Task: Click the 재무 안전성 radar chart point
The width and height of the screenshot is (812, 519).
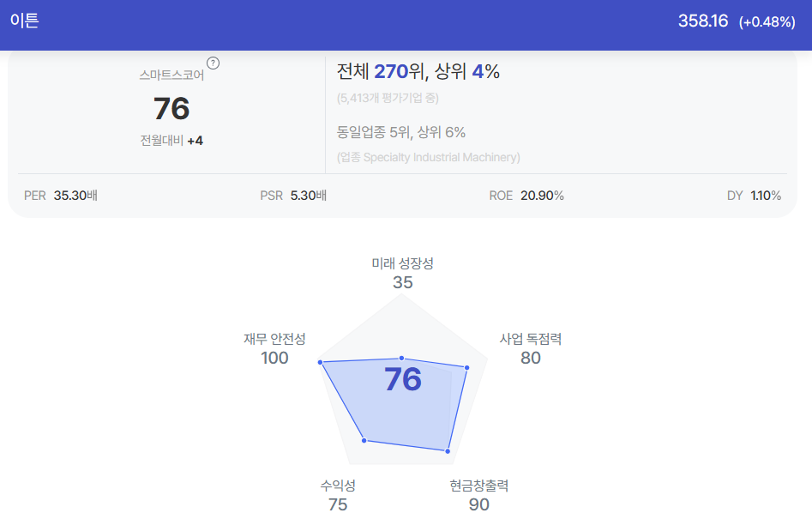Action: pos(320,362)
